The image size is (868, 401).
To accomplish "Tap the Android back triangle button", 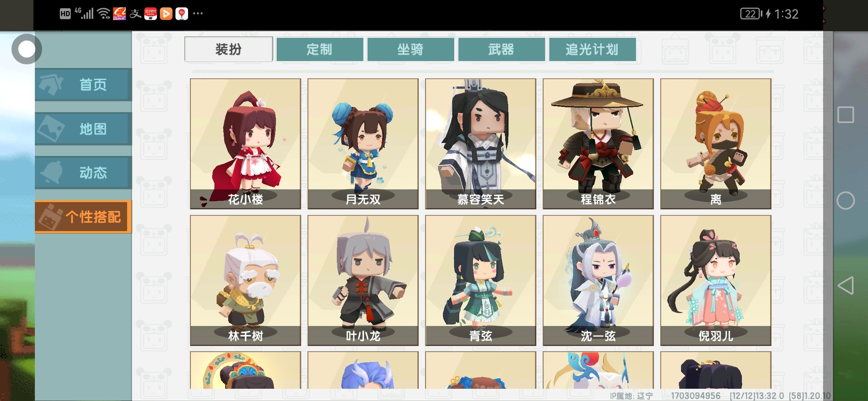I will [846, 286].
